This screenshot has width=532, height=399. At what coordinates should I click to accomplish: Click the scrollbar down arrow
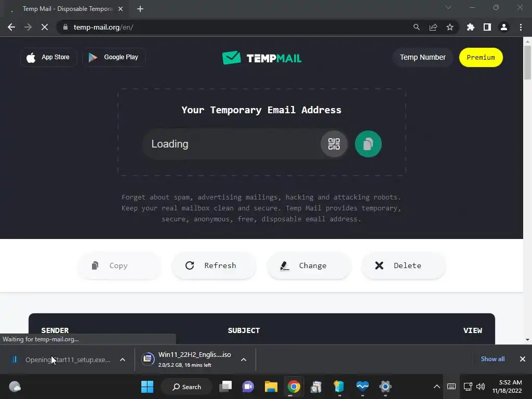tap(527, 340)
